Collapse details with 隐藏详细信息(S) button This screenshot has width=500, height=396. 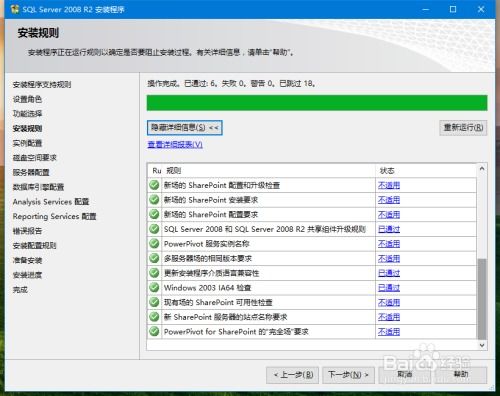pyautogui.click(x=185, y=128)
